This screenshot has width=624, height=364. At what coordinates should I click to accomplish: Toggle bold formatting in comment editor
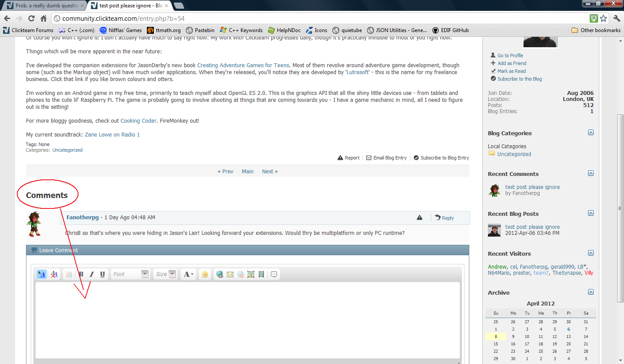81,274
